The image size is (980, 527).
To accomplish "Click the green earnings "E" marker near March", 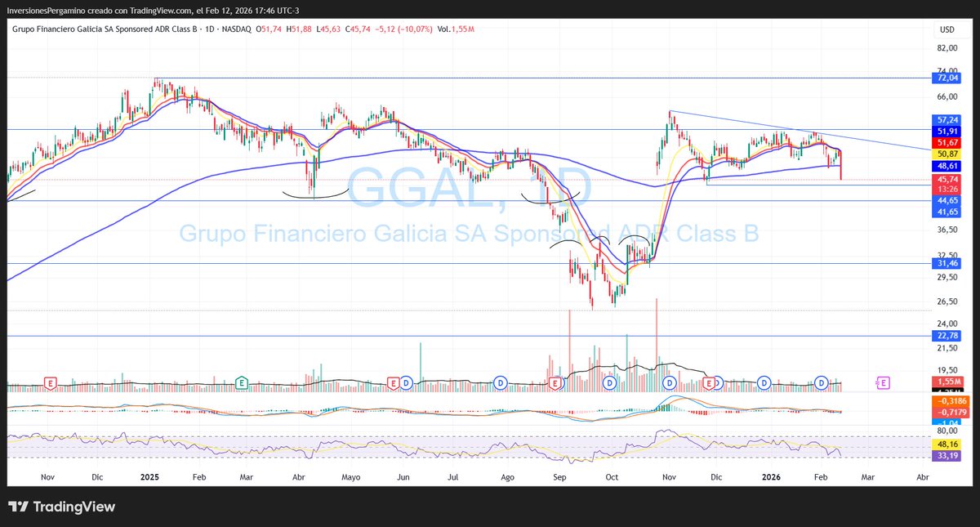I will click(241, 383).
